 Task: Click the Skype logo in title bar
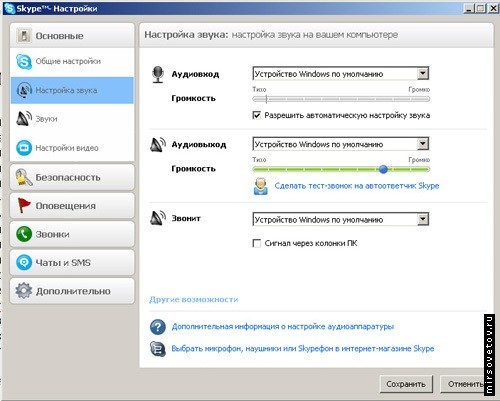(x=9, y=8)
